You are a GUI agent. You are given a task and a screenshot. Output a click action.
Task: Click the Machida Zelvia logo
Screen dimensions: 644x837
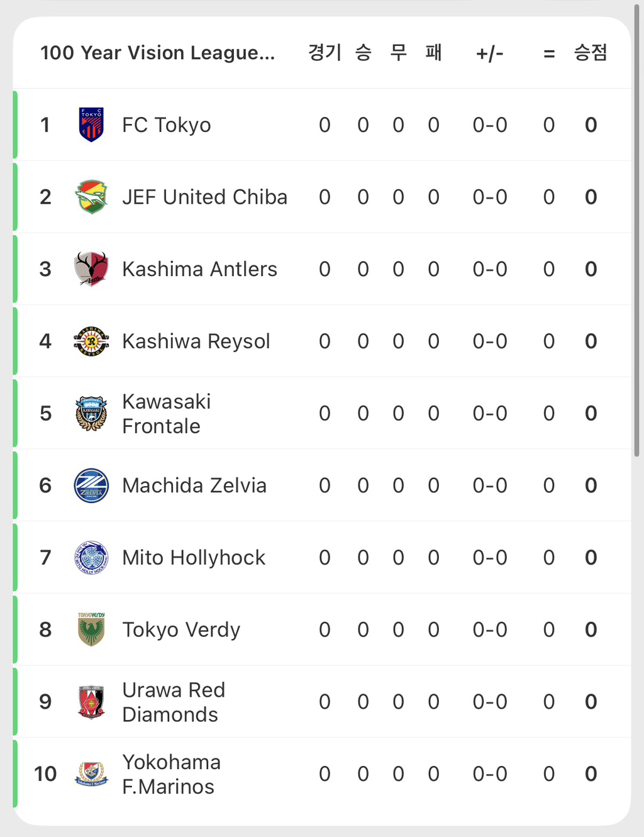[x=91, y=485]
